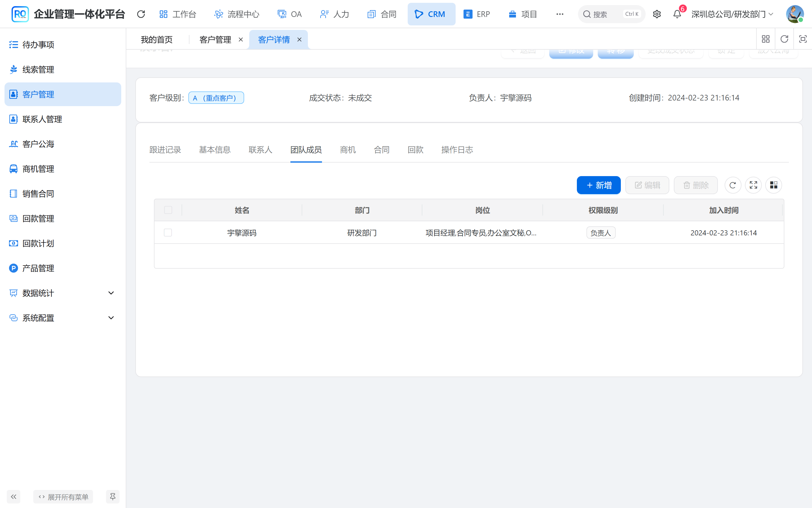Switch to the 联系人 tab
The image size is (812, 508).
pos(261,150)
